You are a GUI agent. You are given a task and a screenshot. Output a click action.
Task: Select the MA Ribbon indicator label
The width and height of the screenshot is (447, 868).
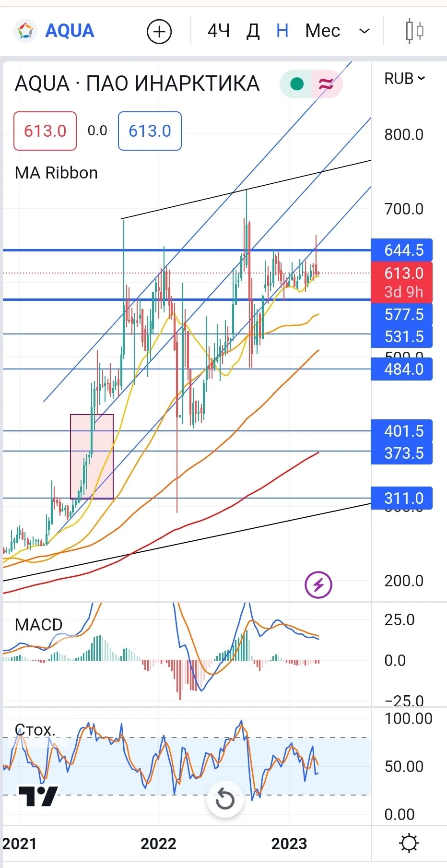click(x=56, y=173)
